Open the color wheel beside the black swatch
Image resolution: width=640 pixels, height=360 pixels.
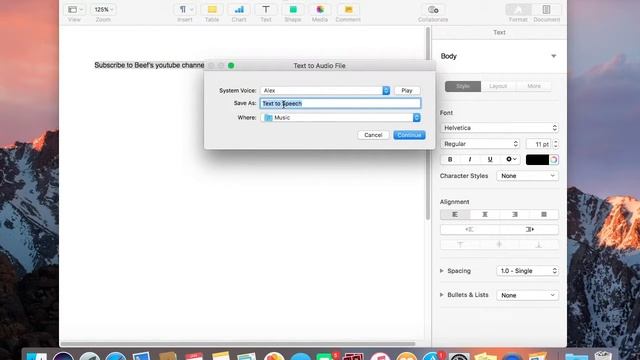coord(554,160)
